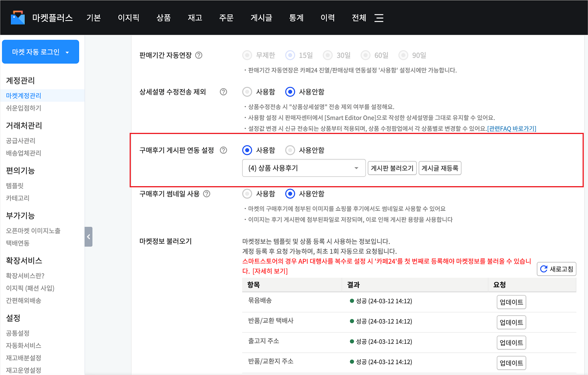This screenshot has width=588, height=375.
Task: Go to 카테고리 in sidebar
Action: tap(18, 198)
